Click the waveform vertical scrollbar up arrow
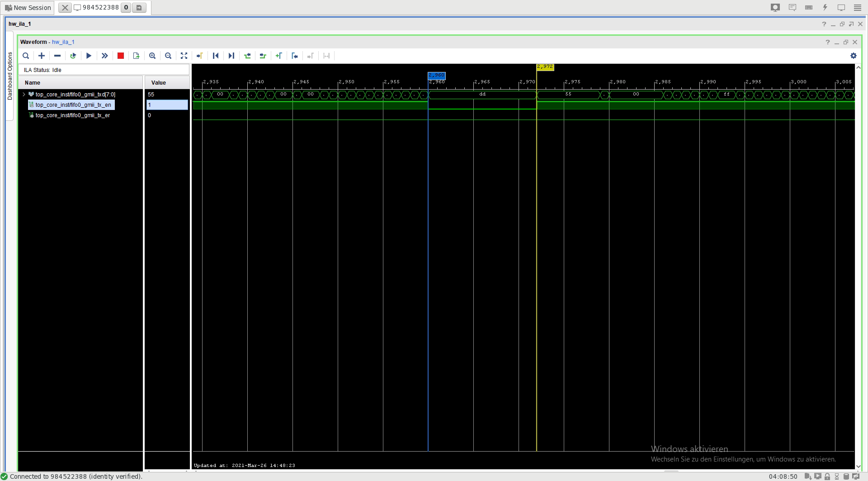The height and width of the screenshot is (481, 868). pos(859,67)
